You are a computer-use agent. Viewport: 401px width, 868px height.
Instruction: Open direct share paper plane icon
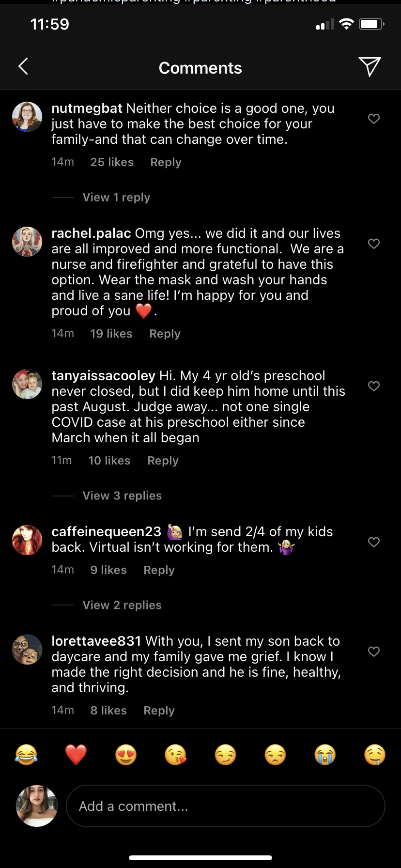(x=370, y=66)
